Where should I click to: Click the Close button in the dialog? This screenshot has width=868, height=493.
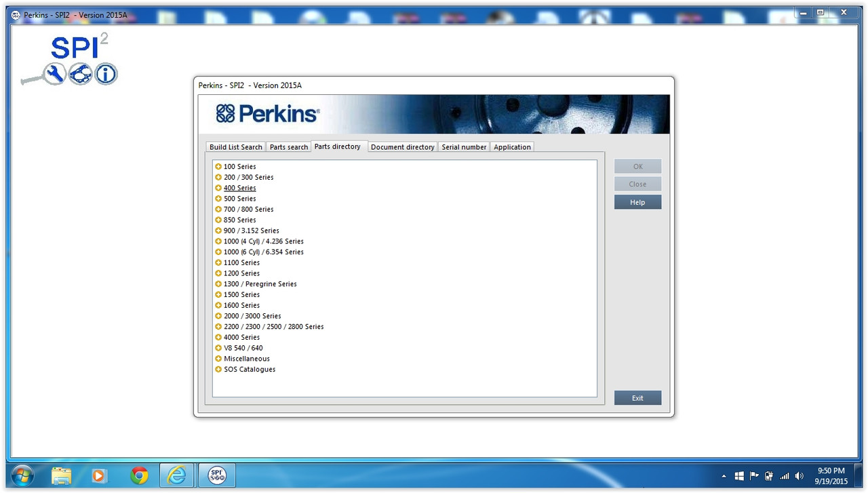tap(637, 184)
